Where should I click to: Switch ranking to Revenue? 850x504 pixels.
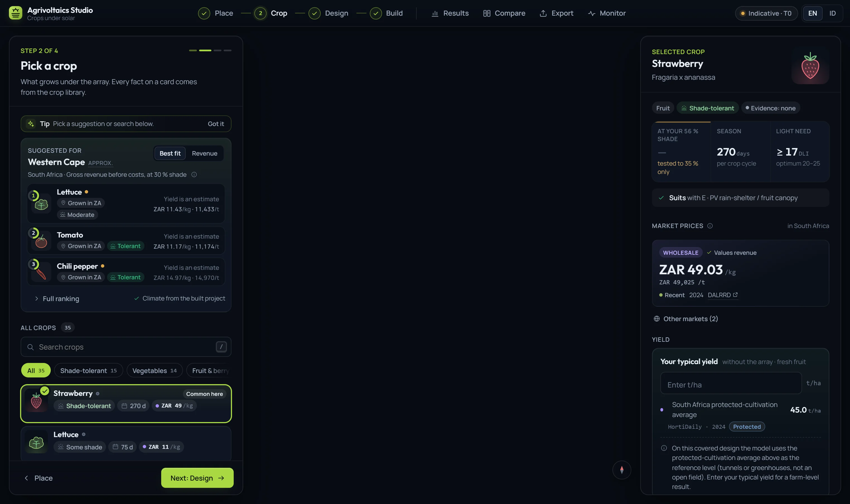(x=204, y=154)
